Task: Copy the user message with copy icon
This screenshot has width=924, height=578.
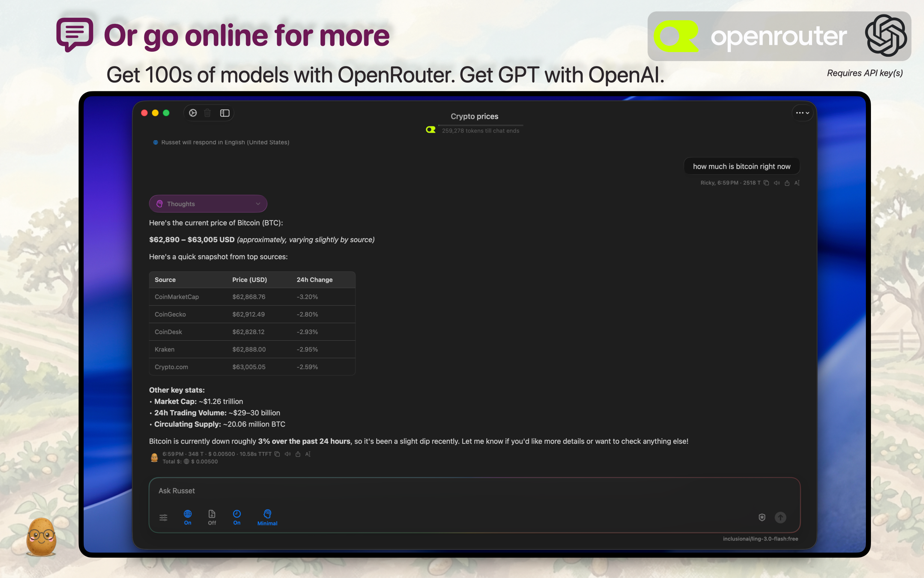Action: tap(766, 183)
